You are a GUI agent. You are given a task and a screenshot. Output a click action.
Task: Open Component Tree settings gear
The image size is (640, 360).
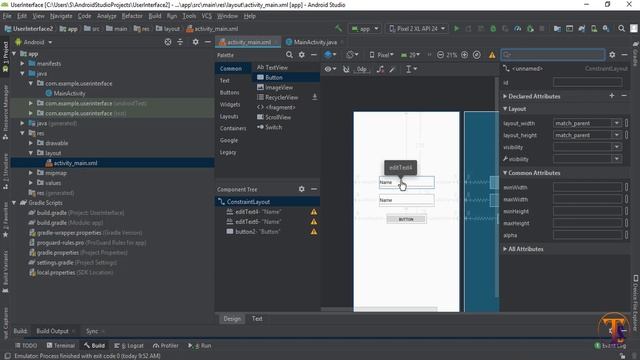[302, 189]
